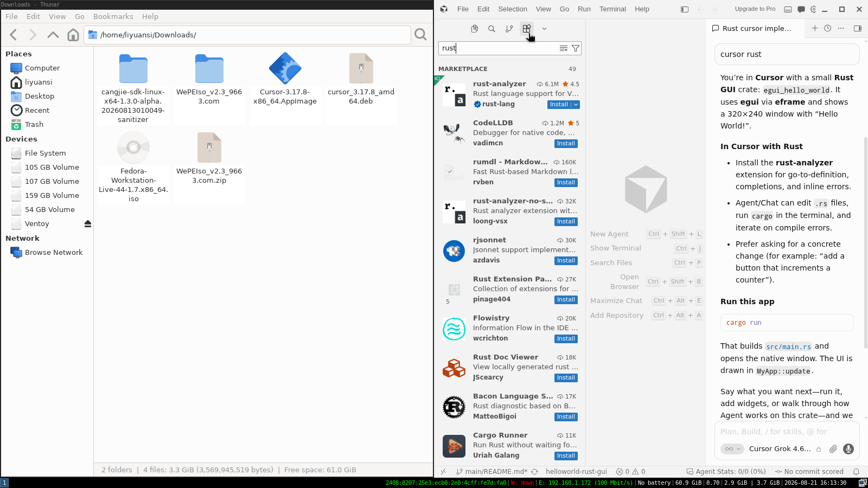Select workspace 1 indicator
This screenshot has height=488, width=868.
click(x=4, y=483)
